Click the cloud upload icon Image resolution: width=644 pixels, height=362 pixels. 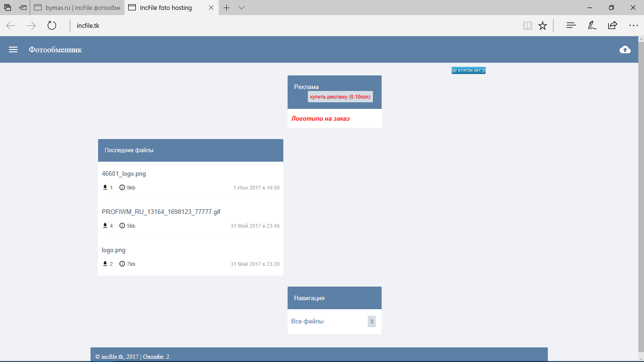pyautogui.click(x=625, y=49)
